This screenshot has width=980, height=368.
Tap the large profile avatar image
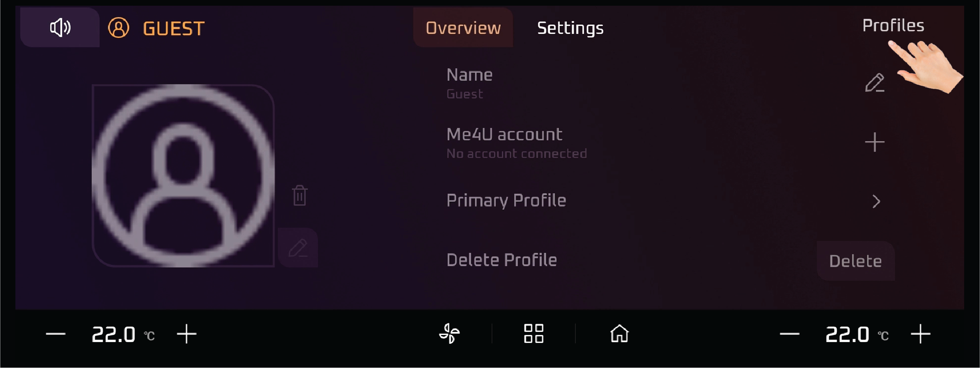[183, 175]
